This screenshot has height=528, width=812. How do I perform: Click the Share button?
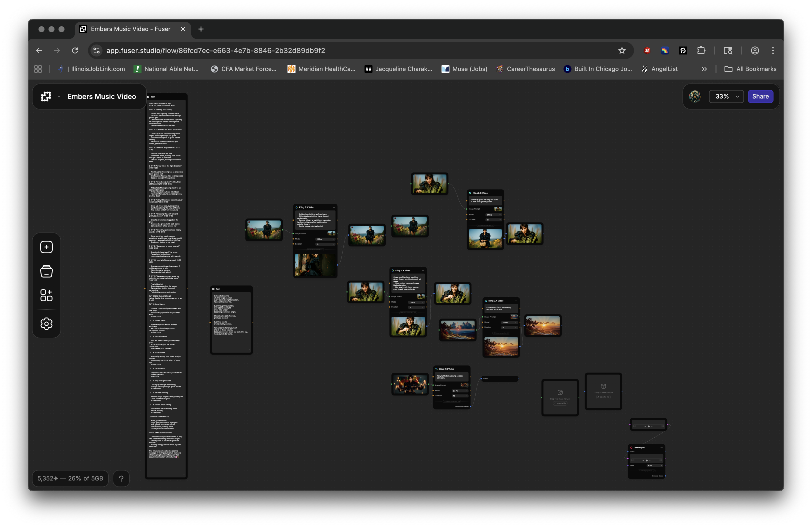click(760, 96)
